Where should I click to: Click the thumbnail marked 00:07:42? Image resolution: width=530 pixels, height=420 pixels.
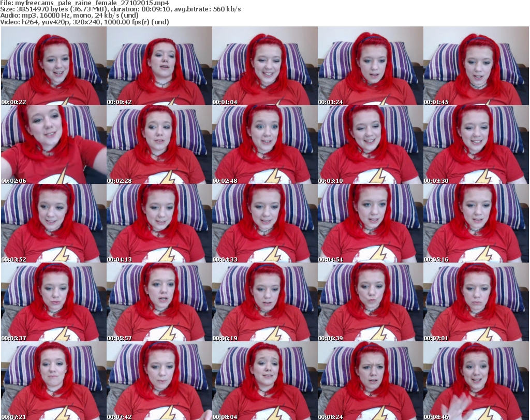tap(159, 381)
